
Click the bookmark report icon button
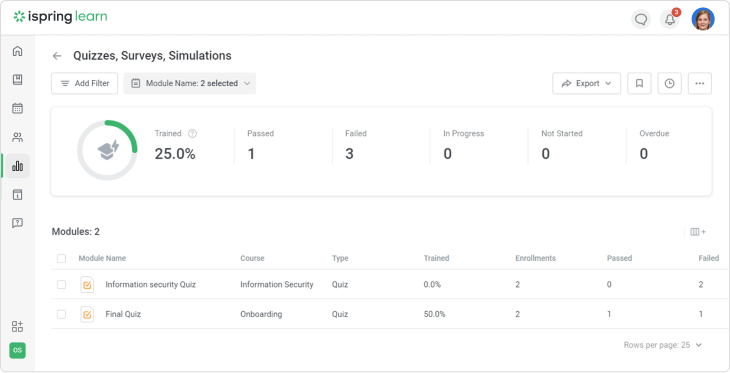click(x=639, y=83)
